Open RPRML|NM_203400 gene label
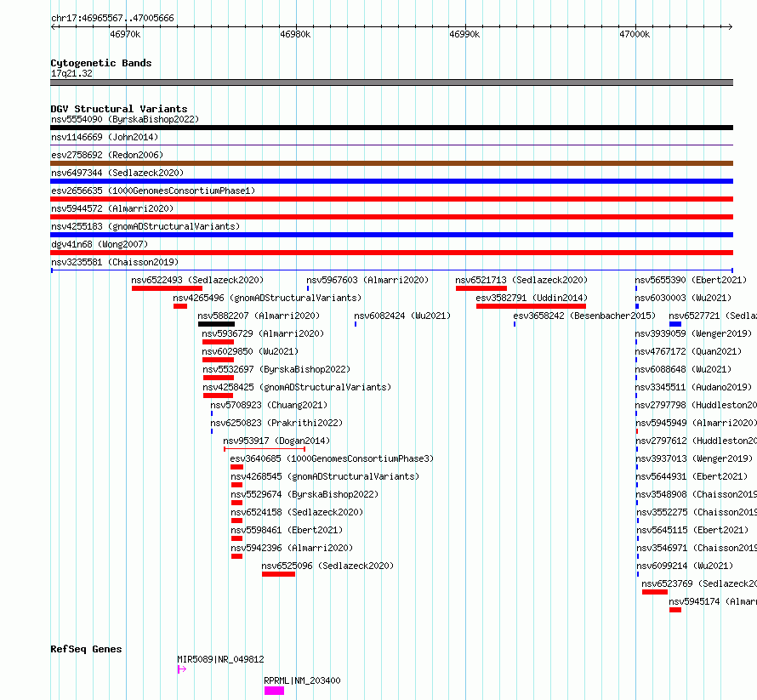 [302, 680]
